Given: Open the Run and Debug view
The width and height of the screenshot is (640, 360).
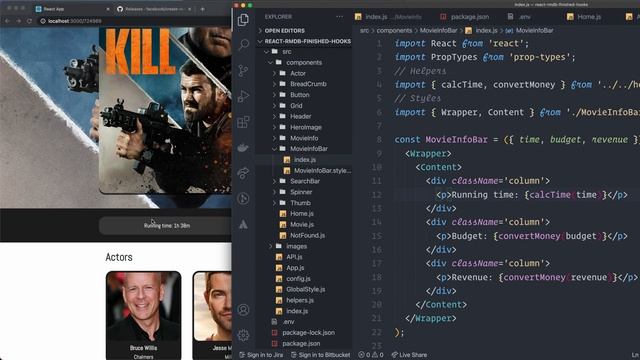Looking at the screenshot, I should 243,96.
